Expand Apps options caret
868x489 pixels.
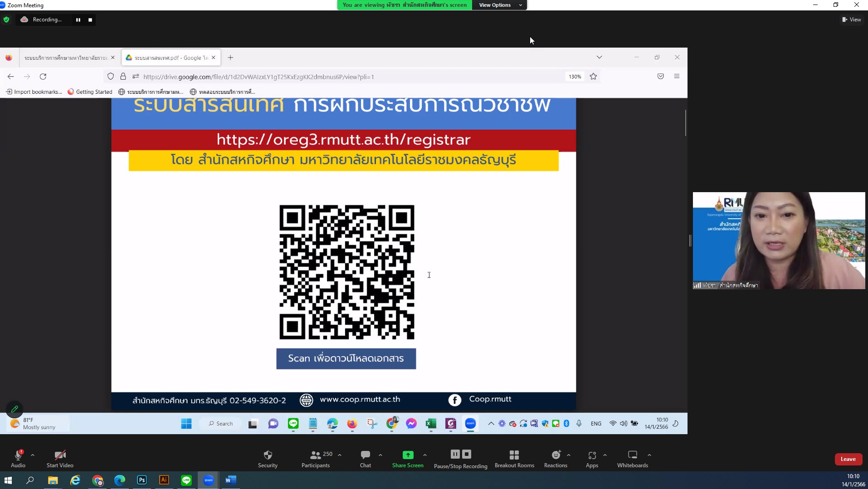[605, 455]
